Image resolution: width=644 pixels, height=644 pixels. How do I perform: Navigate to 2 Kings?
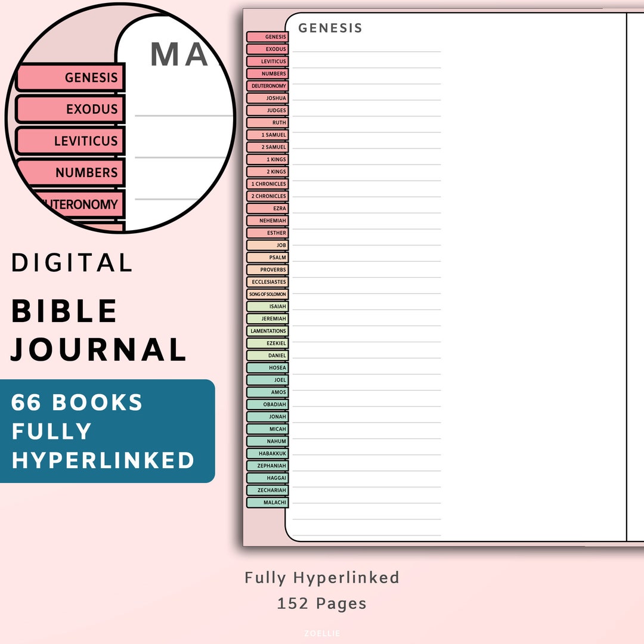click(268, 172)
